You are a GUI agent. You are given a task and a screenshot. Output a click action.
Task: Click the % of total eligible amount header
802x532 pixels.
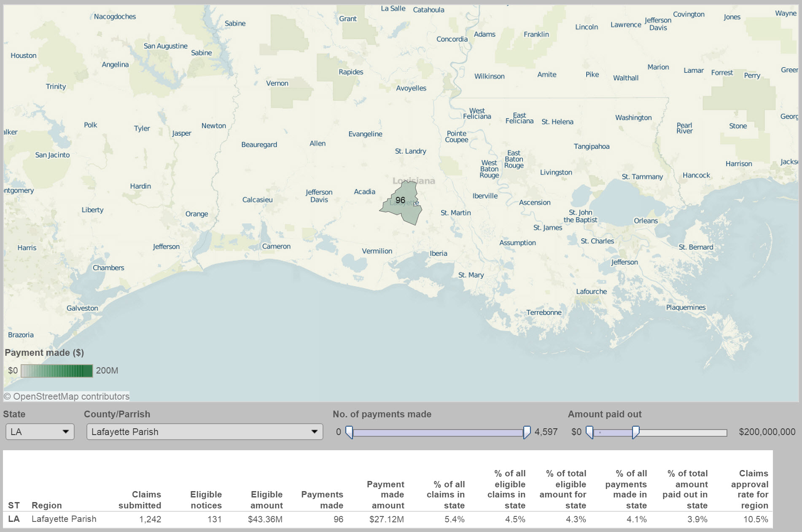(x=563, y=489)
